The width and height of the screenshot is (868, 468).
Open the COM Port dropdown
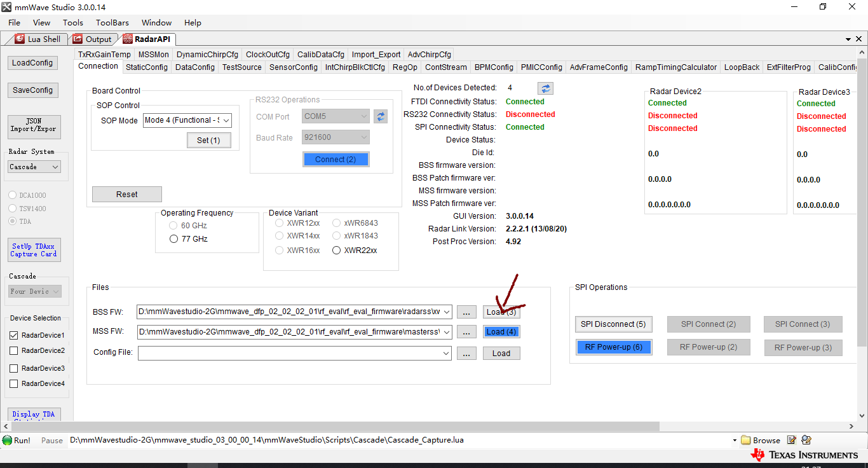[363, 116]
